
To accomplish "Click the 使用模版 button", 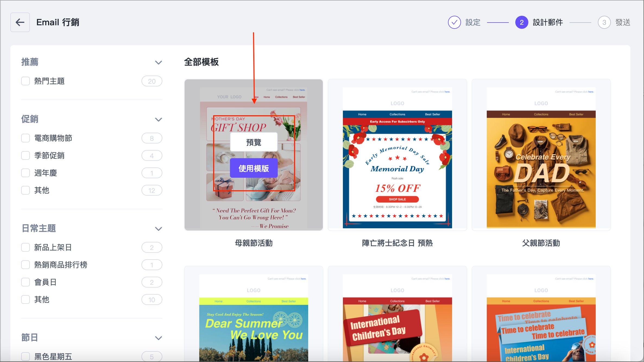I will point(254,168).
